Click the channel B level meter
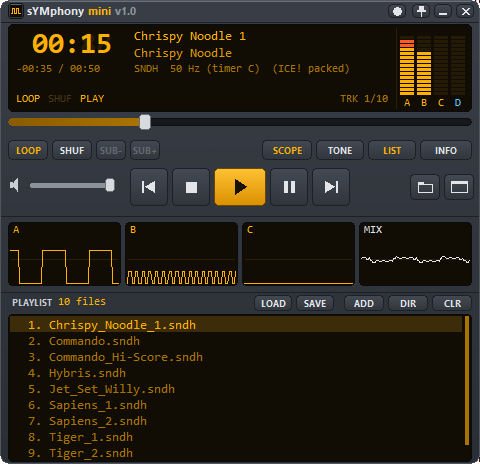This screenshot has width=480, height=464. (424, 66)
